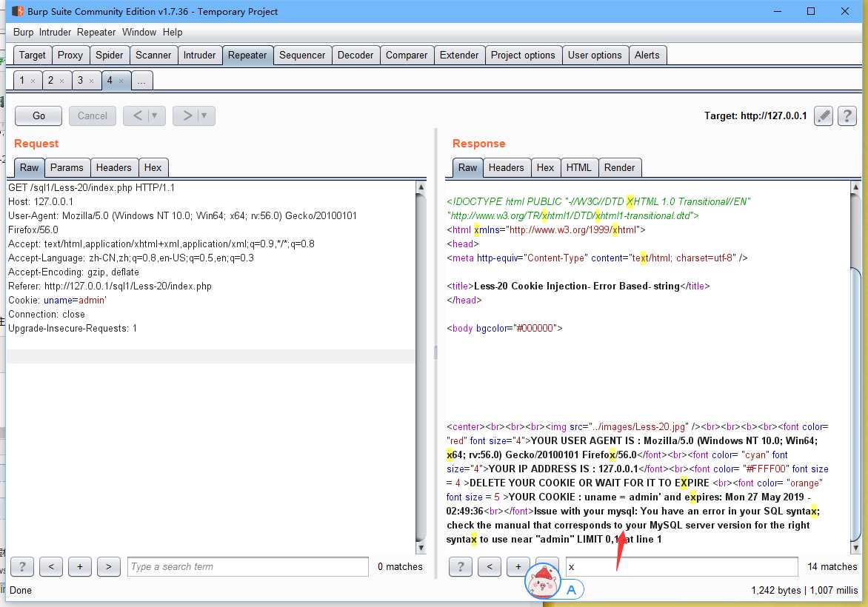Open response search options plus button
This screenshot has height=607, width=868.
tap(518, 566)
